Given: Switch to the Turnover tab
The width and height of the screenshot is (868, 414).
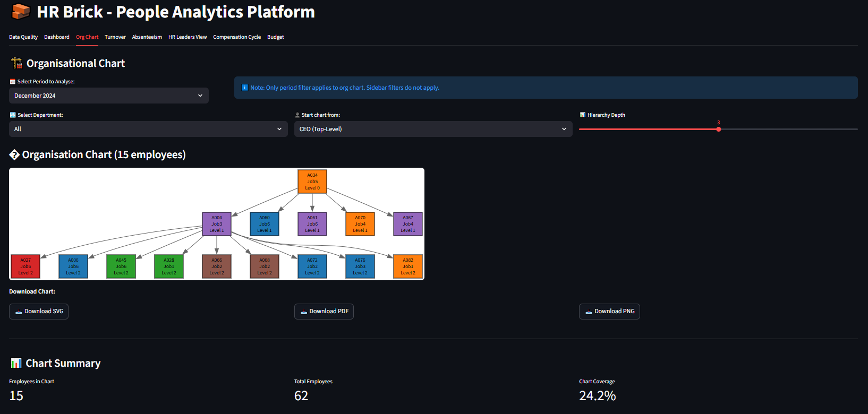Looking at the screenshot, I should pyautogui.click(x=115, y=37).
